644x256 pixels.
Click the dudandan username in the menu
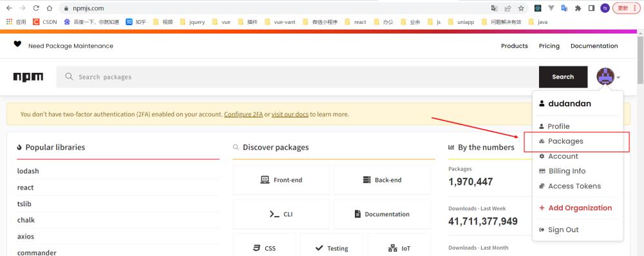coord(570,104)
